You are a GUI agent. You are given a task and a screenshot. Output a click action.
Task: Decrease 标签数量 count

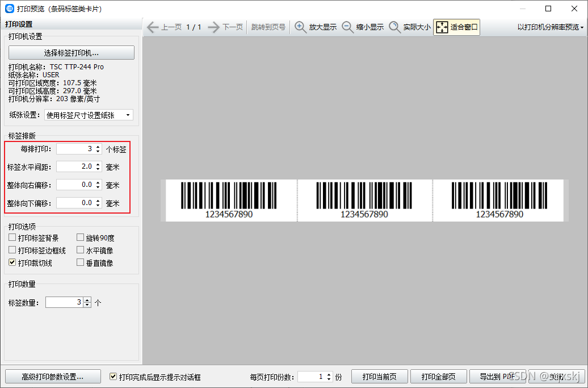click(87, 304)
